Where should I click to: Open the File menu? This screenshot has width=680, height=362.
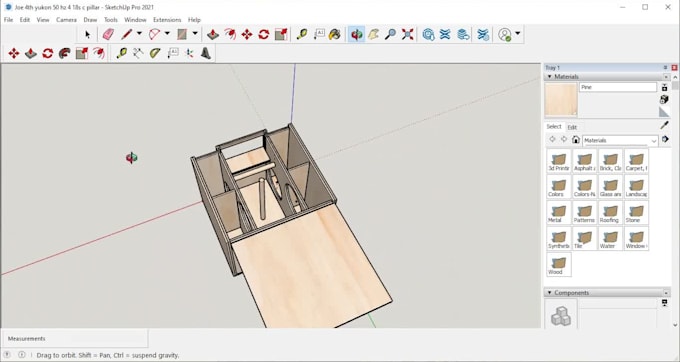click(x=8, y=20)
